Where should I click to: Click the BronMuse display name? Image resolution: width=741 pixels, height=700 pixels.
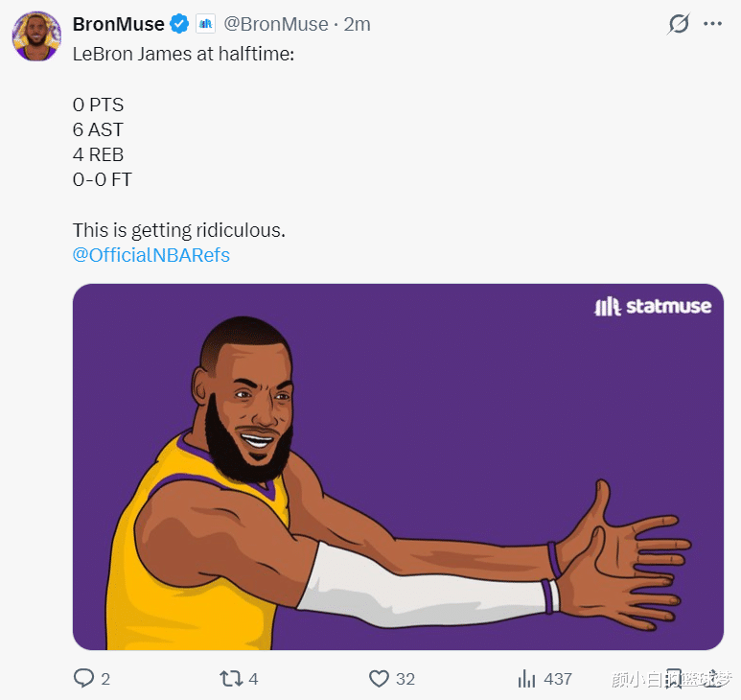[118, 24]
